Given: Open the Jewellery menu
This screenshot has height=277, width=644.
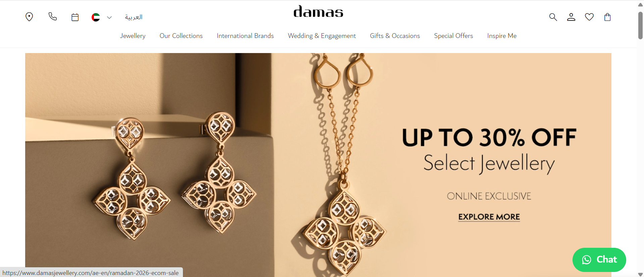Looking at the screenshot, I should [x=133, y=36].
